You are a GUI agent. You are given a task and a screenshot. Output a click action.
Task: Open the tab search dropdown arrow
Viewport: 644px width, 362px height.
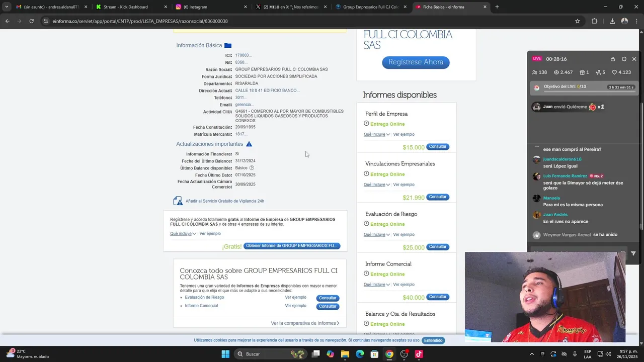point(7,7)
